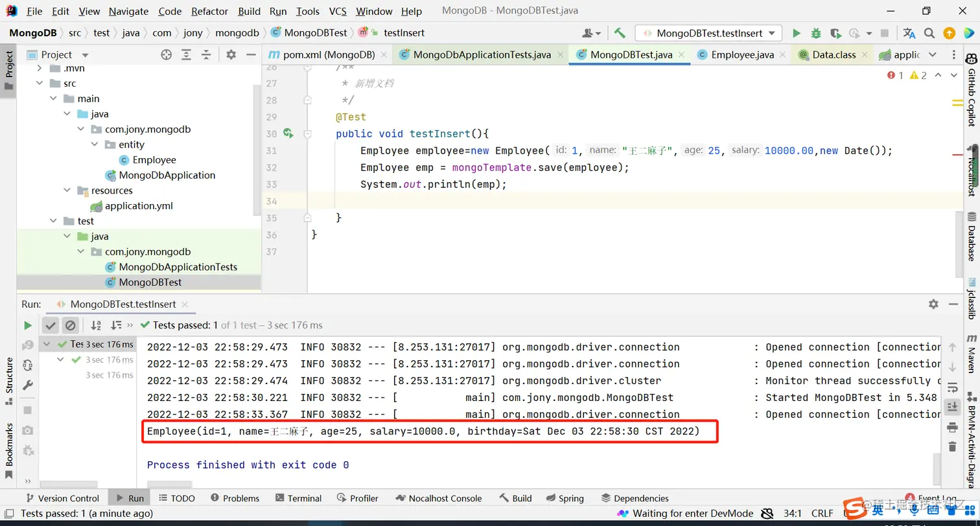Click the red error stripe mark

[x=957, y=155]
